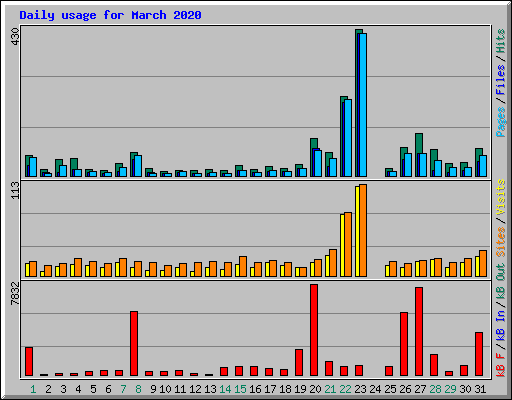
Task: Click day 8 on the x-axis
Action: pos(138,389)
